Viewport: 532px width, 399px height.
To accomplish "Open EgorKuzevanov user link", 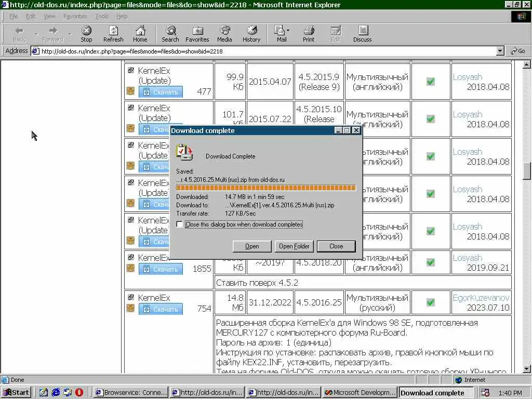I will [481, 298].
